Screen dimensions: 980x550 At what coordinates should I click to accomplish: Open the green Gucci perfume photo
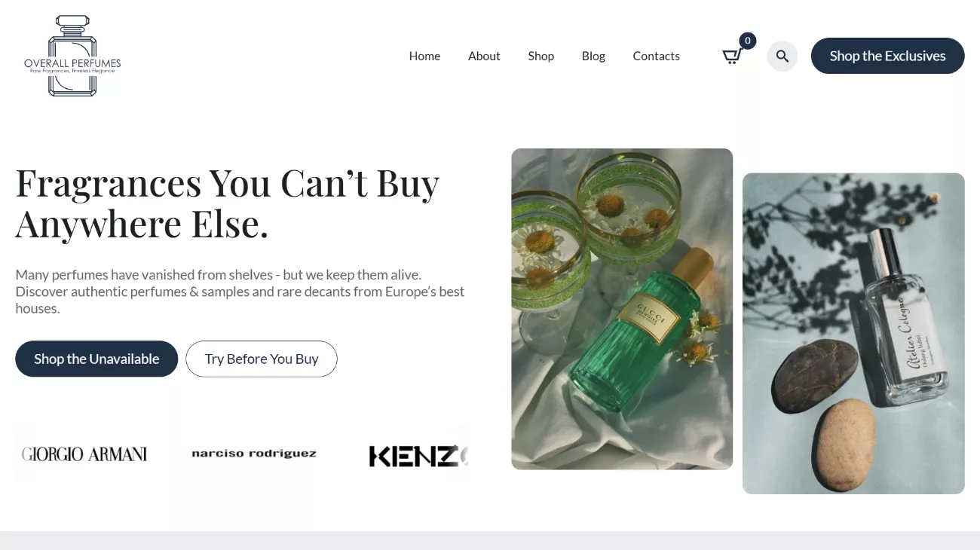click(622, 309)
